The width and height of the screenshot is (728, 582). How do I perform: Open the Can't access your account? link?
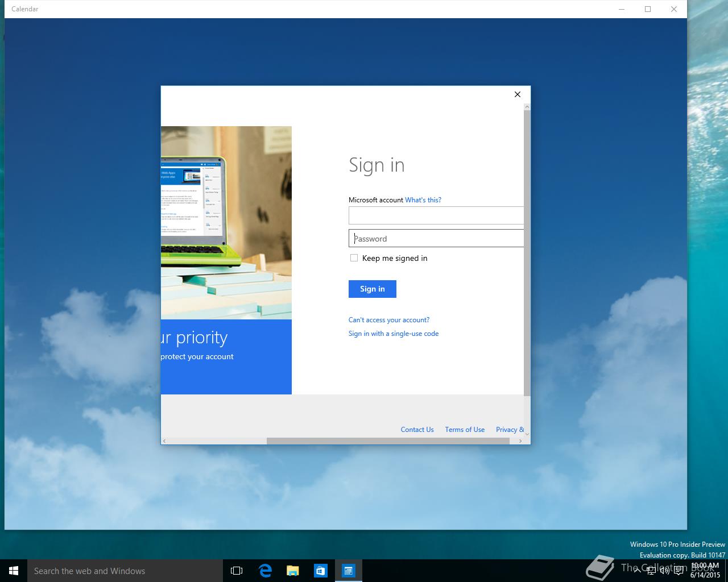pyautogui.click(x=389, y=320)
